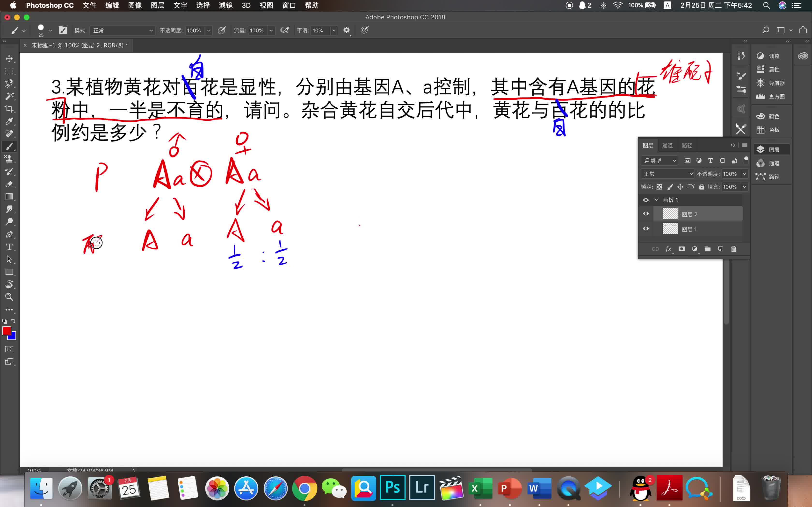
Task: Collapse the 画板 1 artboard group
Action: (657, 200)
